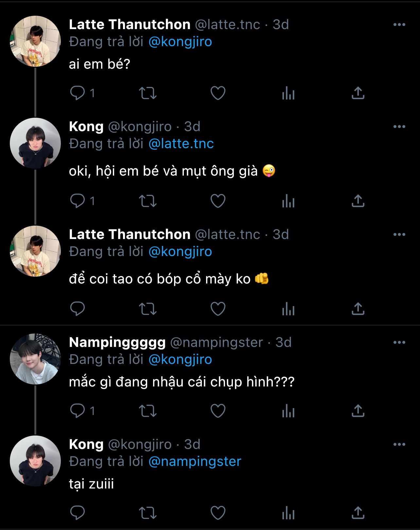Like Latte's "để coi tao có bóp" tweet

[218, 309]
